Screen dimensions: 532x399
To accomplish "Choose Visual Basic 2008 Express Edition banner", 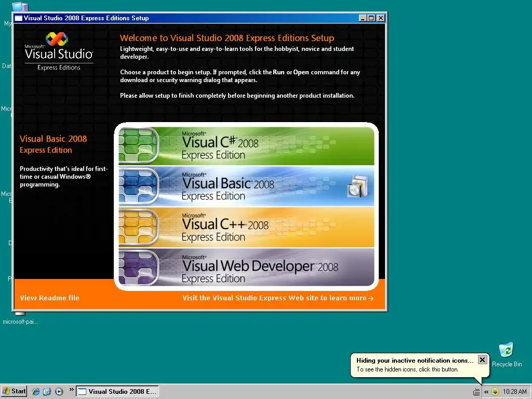I will pyautogui.click(x=246, y=187).
